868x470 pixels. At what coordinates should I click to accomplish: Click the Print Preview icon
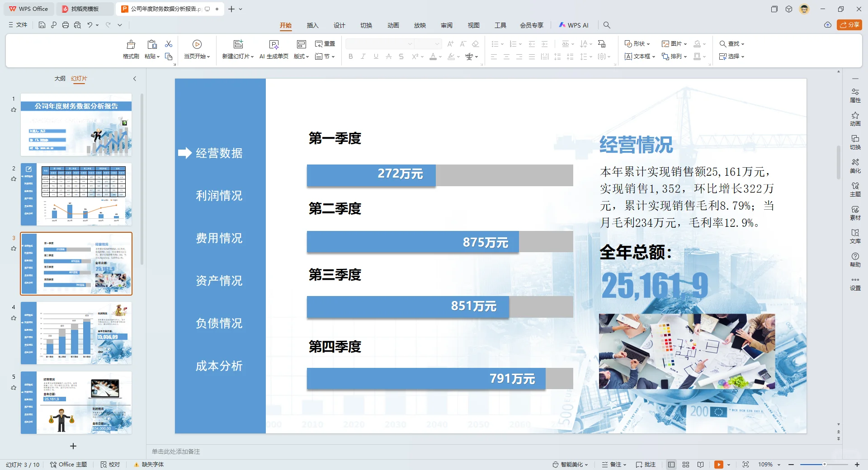[77, 25]
